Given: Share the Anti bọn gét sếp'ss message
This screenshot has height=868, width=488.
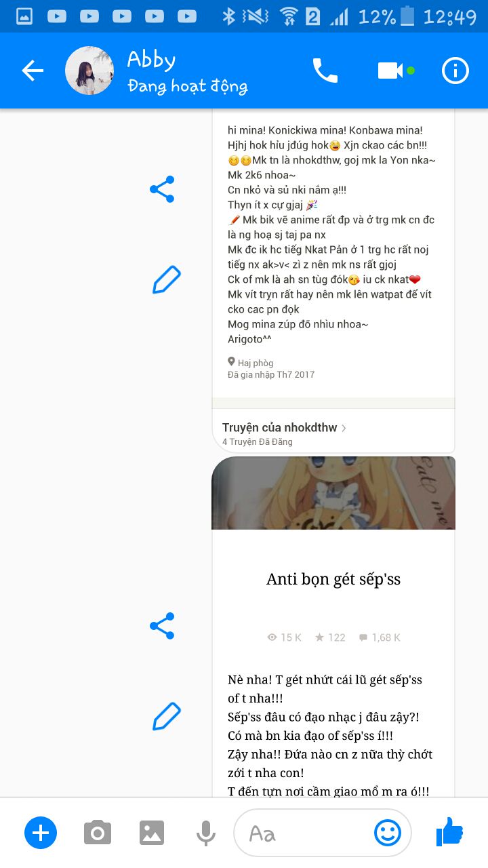Looking at the screenshot, I should 162,626.
